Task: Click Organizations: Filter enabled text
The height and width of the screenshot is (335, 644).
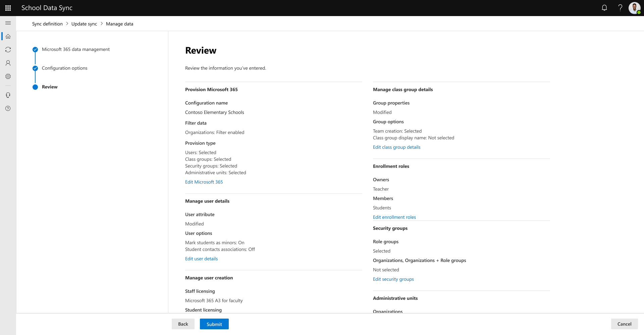Action: tap(215, 132)
